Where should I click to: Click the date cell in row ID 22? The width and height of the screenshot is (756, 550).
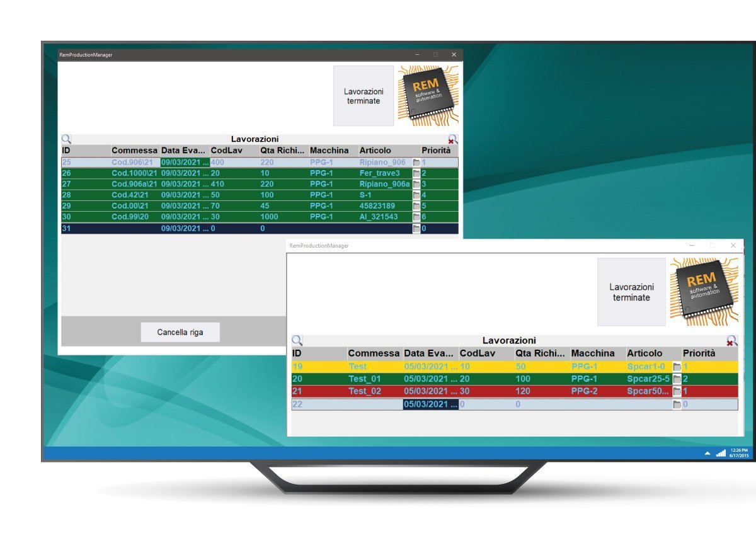431,404
